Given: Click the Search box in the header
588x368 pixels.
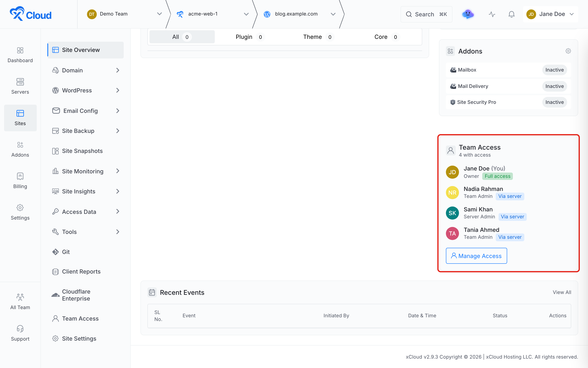Looking at the screenshot, I should [x=426, y=14].
